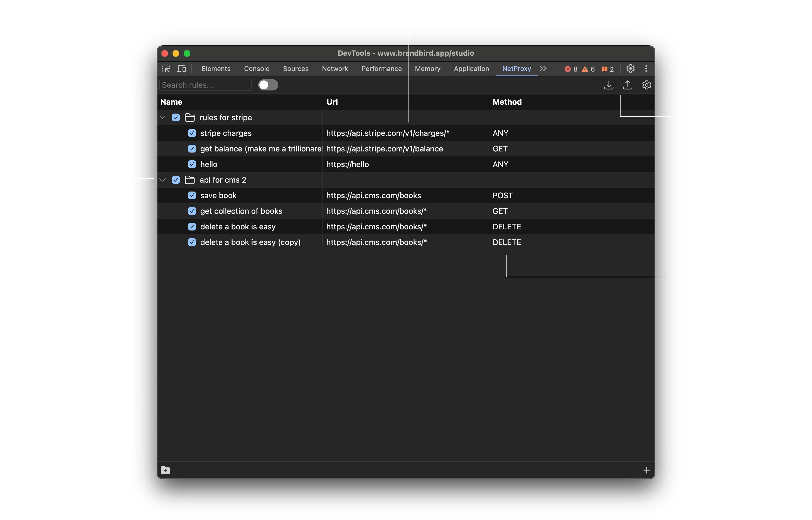Click the Search rules input field
The width and height of the screenshot is (812, 520).
point(205,85)
